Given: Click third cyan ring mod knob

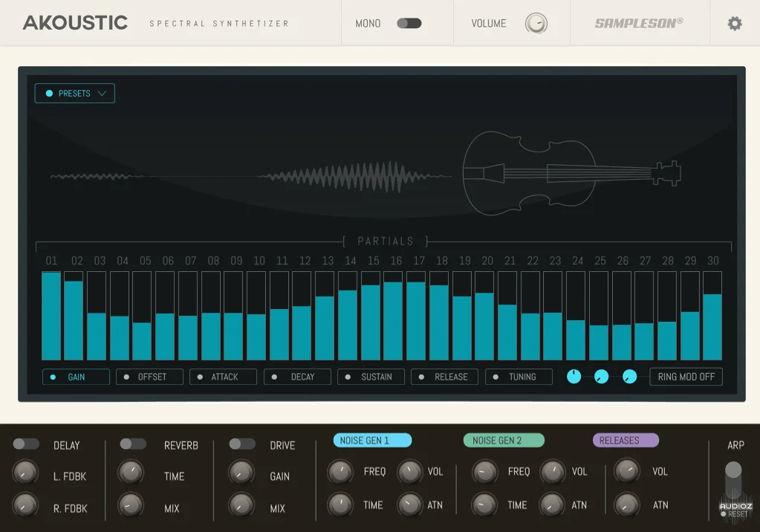Looking at the screenshot, I should click(629, 376).
